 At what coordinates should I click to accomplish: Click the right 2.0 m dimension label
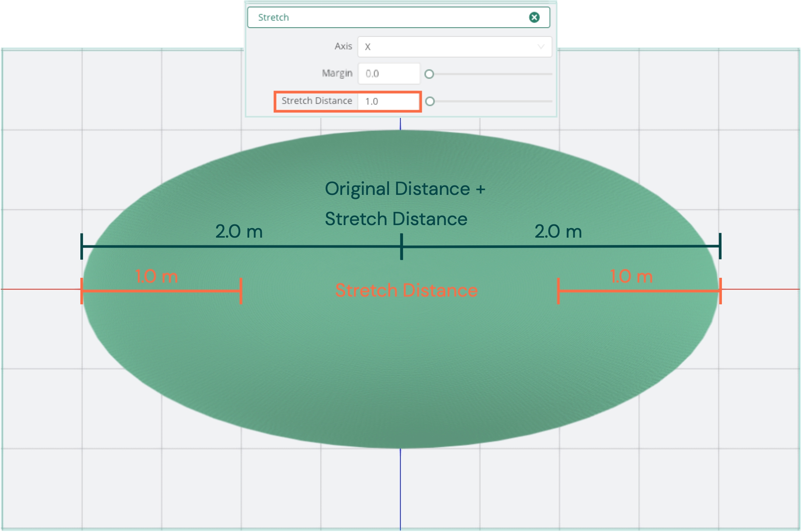click(x=558, y=232)
